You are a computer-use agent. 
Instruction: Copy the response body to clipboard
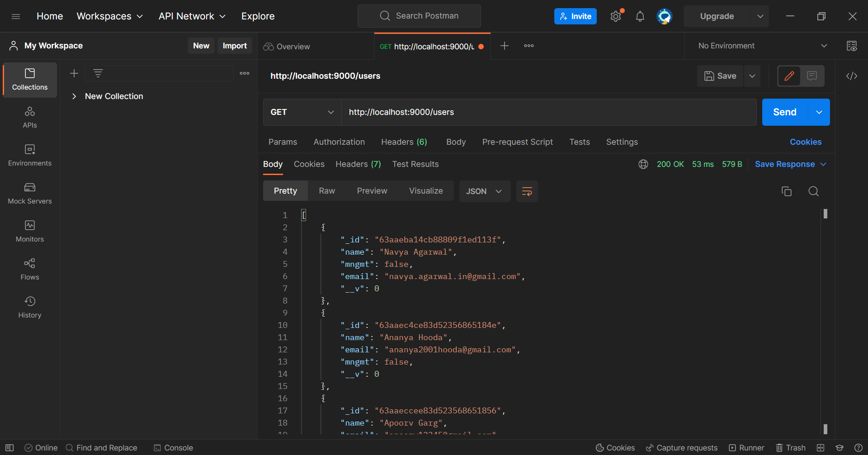[x=787, y=191]
